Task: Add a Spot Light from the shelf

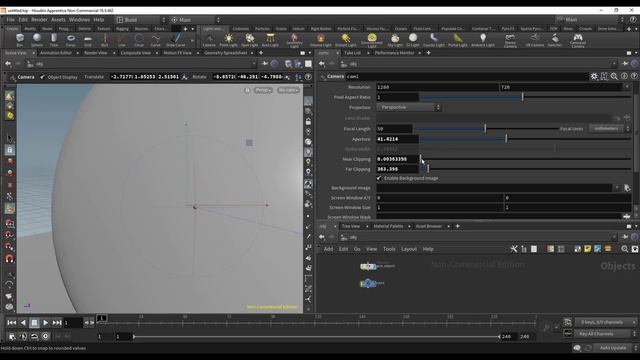Action: coord(250,40)
